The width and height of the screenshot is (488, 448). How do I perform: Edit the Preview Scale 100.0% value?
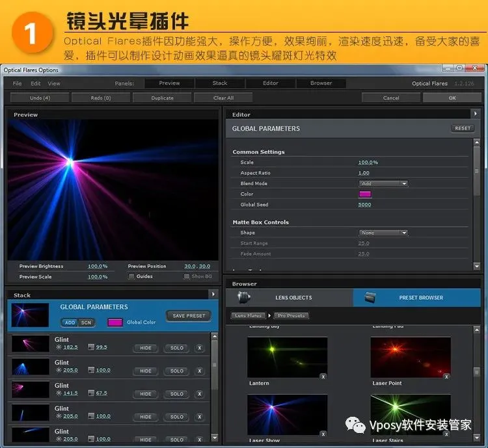pyautogui.click(x=98, y=277)
